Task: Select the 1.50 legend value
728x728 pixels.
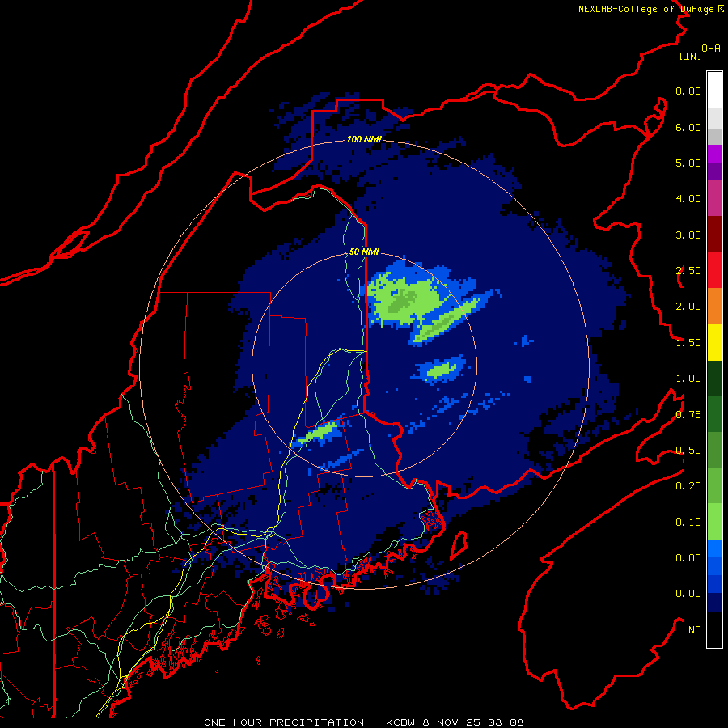Action: point(688,343)
